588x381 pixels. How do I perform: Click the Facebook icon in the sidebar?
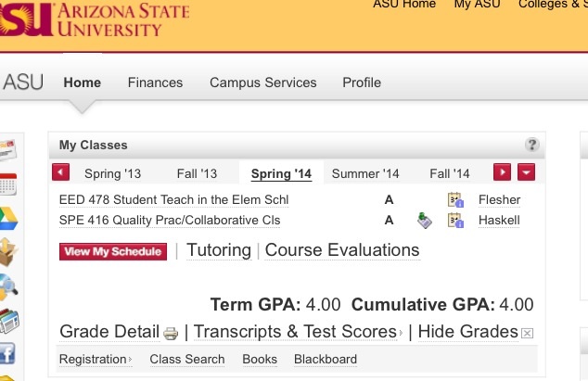[x=7, y=353]
